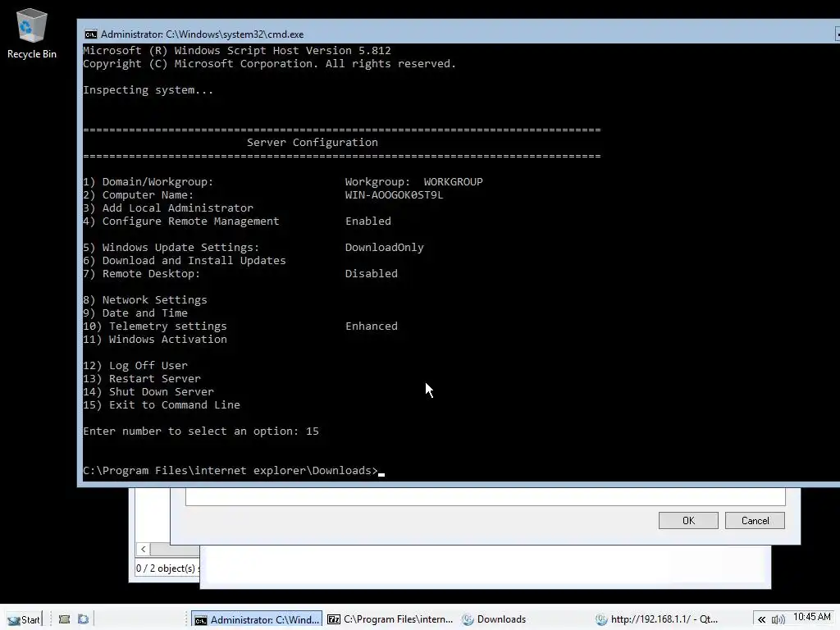840x630 pixels.
Task: Switch to the 7-Zip C:\Program Files taskbar button
Action: pyautogui.click(x=390, y=619)
